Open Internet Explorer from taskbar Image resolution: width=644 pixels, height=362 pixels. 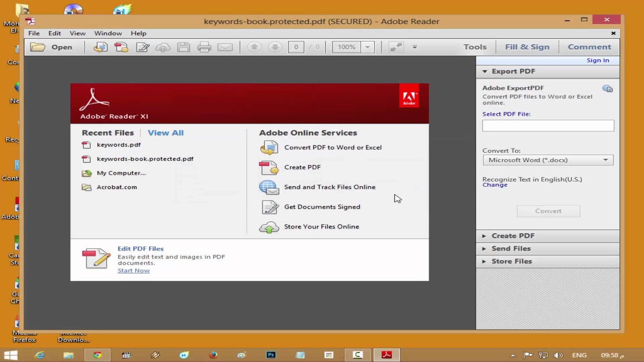[39, 355]
